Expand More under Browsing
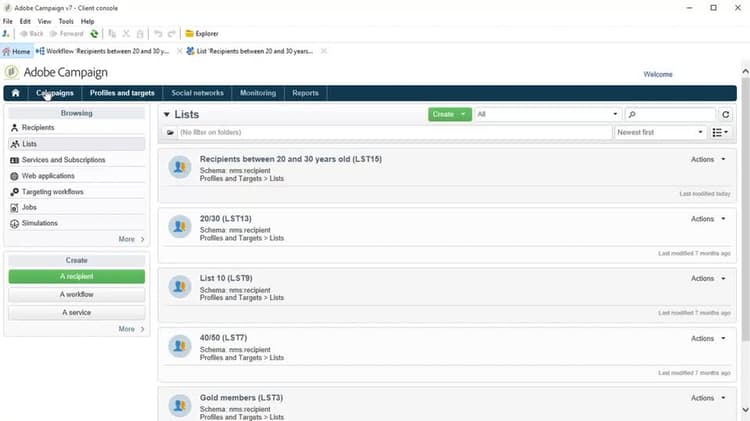 point(131,239)
